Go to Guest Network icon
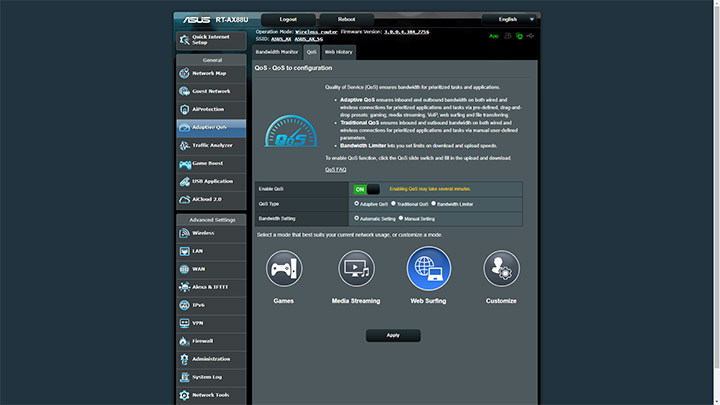 (185, 91)
